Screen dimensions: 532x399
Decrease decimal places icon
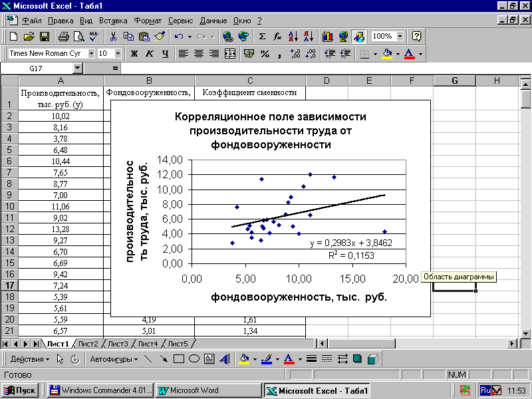pos(311,54)
